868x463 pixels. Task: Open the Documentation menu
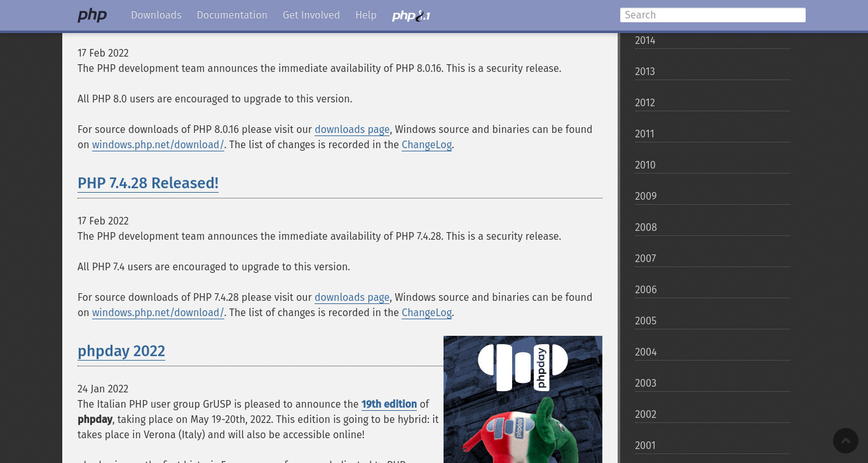pos(232,15)
